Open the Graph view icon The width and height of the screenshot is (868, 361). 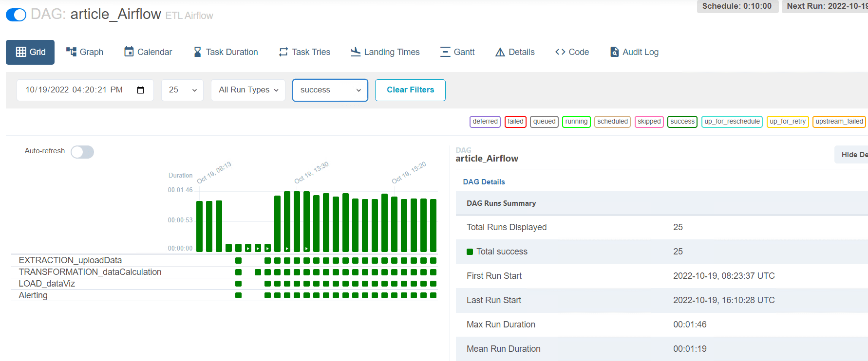click(71, 52)
